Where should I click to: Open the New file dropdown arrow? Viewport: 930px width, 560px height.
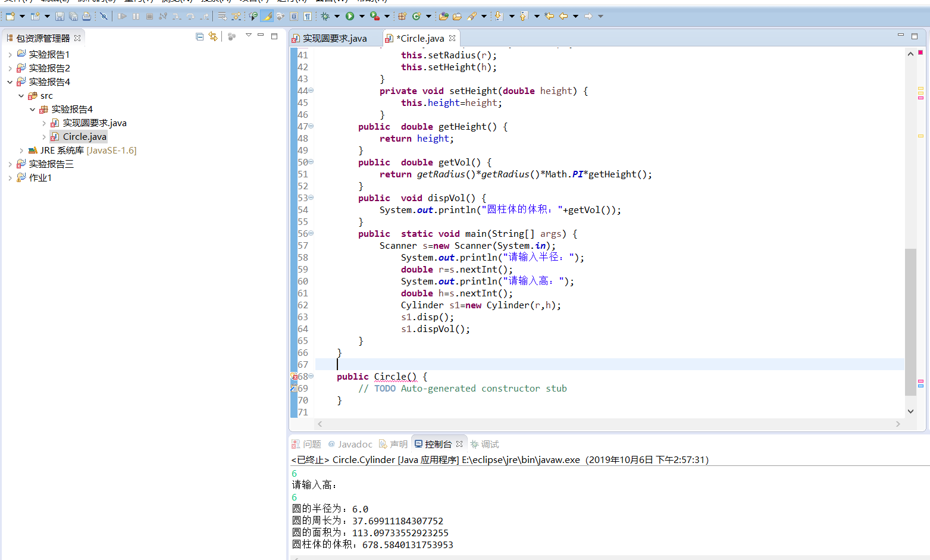click(x=22, y=16)
